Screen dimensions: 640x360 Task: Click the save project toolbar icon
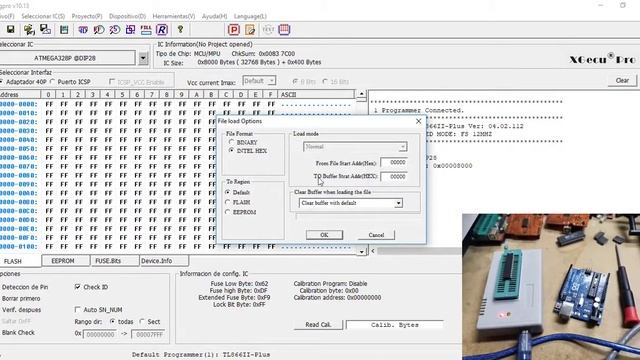click(45, 29)
